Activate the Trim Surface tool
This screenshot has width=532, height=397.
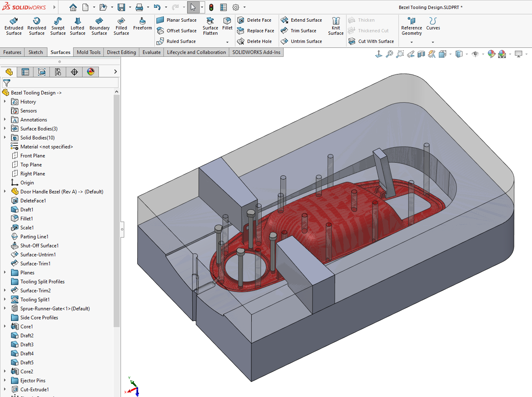pyautogui.click(x=301, y=30)
